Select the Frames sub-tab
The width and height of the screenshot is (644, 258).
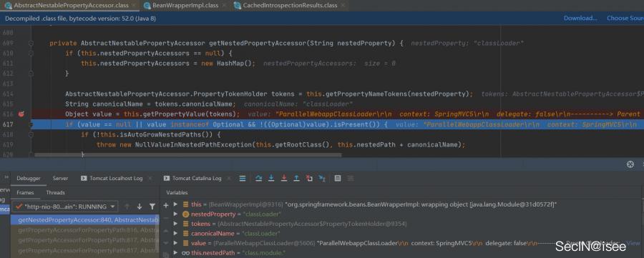pos(25,193)
